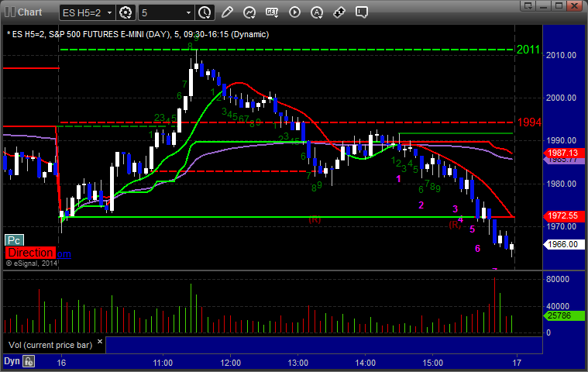Click the red Direction button

point(30,253)
